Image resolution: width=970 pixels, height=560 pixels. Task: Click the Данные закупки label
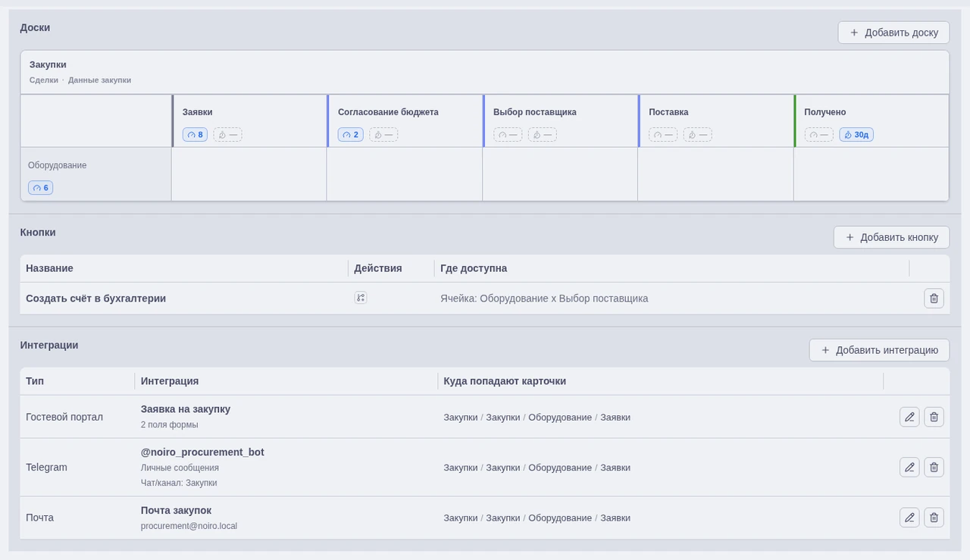tap(99, 80)
